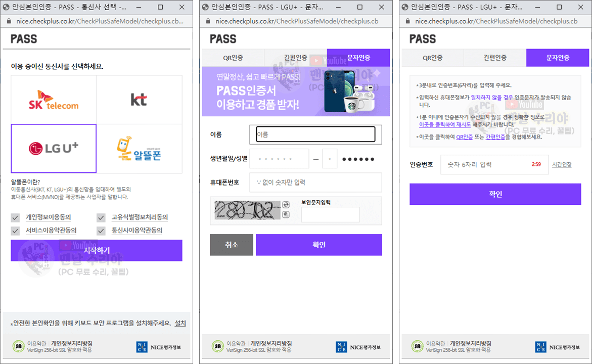592x364 pixels.
Task: Open 고유식별정보처리동의 terms link
Action: (140, 217)
